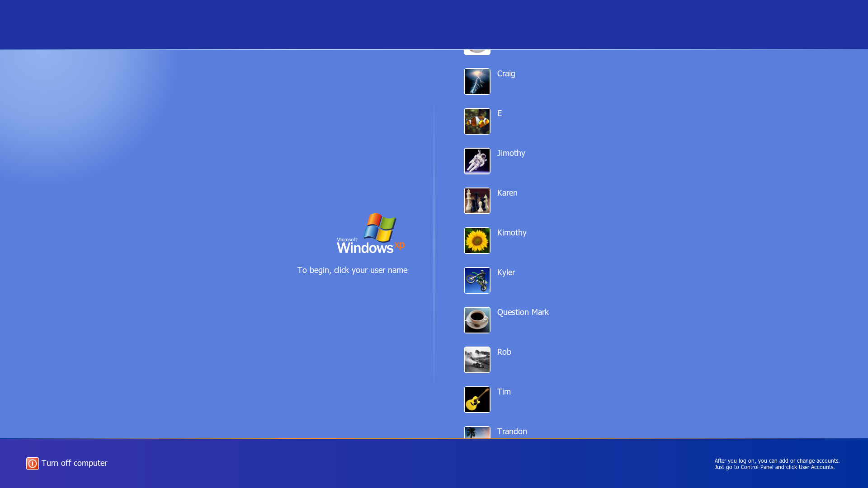Click Trandon's palm tree thumbnail
Viewport: 868px width, 488px height.
pyautogui.click(x=477, y=432)
